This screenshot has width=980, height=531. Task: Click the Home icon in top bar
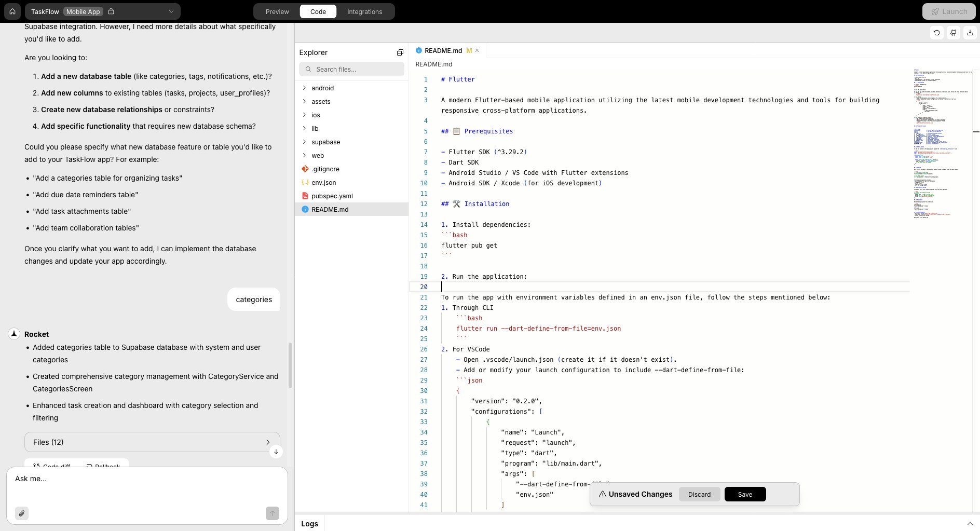tap(12, 11)
